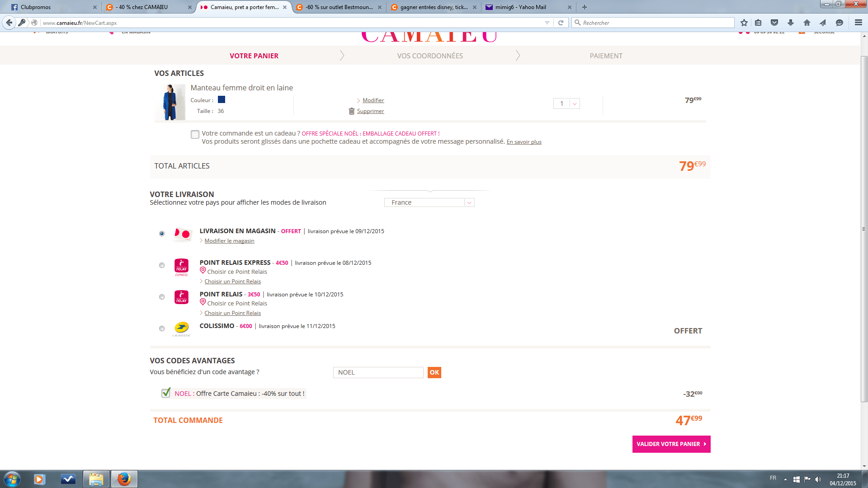Click the Modifier le magasin link
Image resolution: width=868 pixels, height=488 pixels.
[229, 241]
